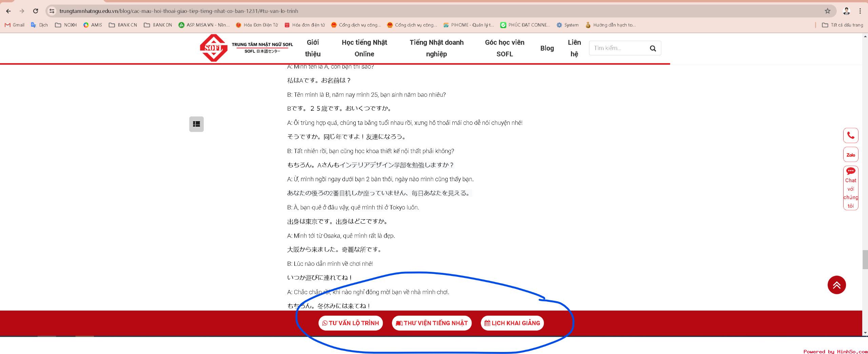The width and height of the screenshot is (868, 354).
Task: Open the Zalo floating button
Action: (x=851, y=155)
